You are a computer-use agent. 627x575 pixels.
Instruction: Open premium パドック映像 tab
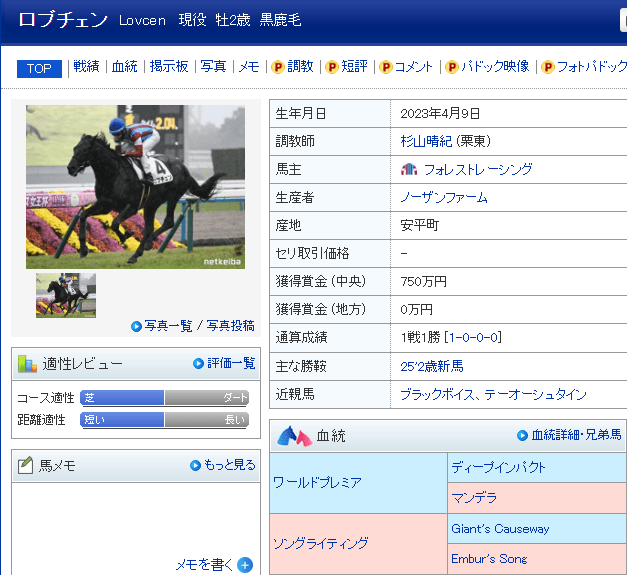pos(495,66)
